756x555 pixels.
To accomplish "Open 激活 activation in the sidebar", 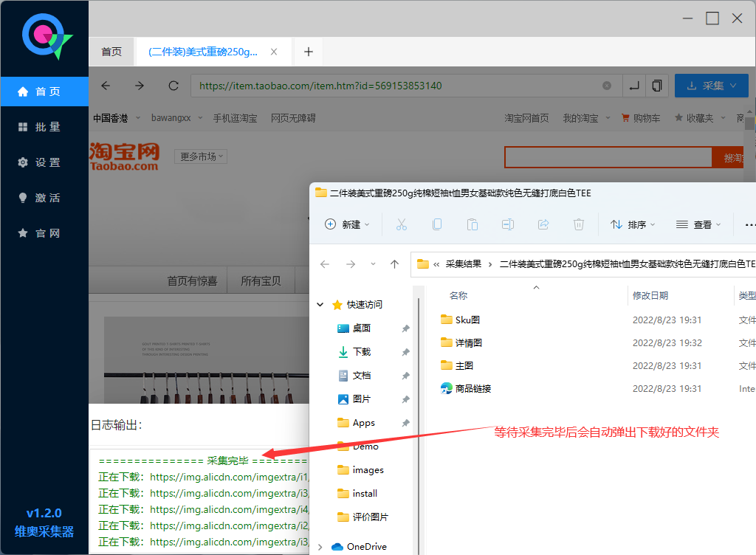I will 44,198.
